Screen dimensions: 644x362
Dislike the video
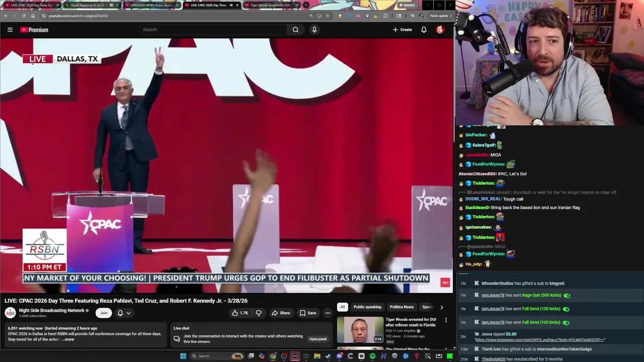[259, 313]
